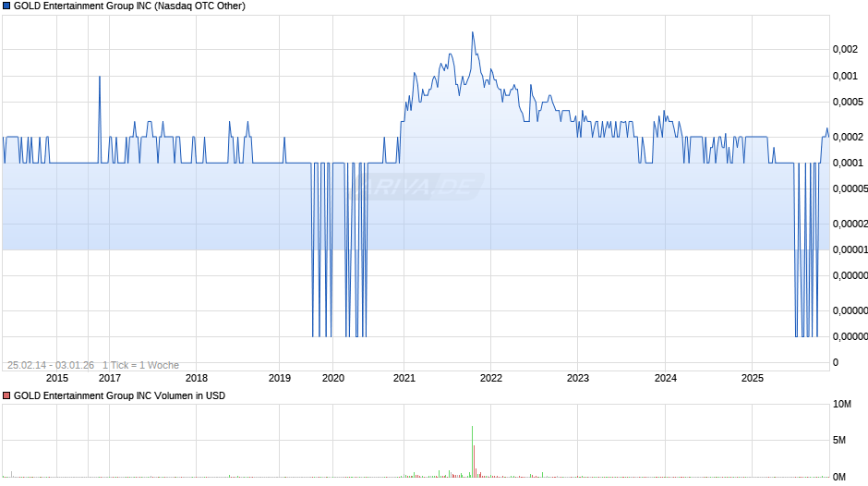This screenshot has height=486, width=868.
Task: Click the 2020 label on the time axis
Action: [333, 378]
